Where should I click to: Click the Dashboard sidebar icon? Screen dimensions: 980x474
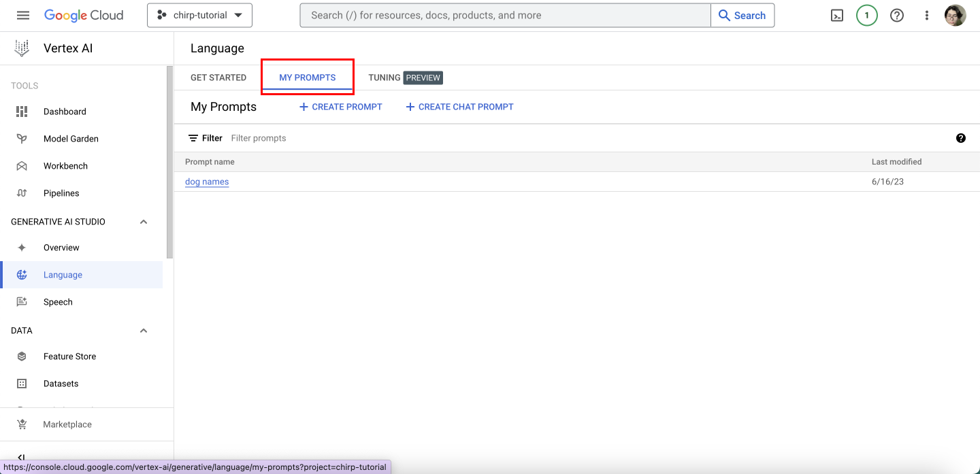[22, 112]
